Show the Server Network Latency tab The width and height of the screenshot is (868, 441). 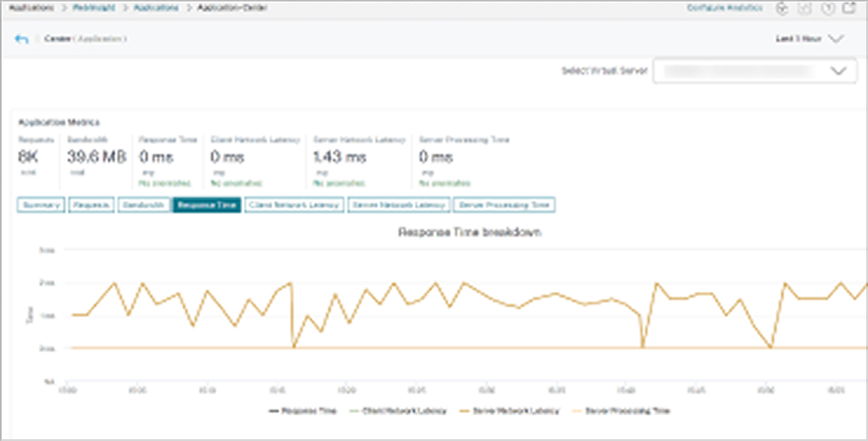pyautogui.click(x=399, y=205)
